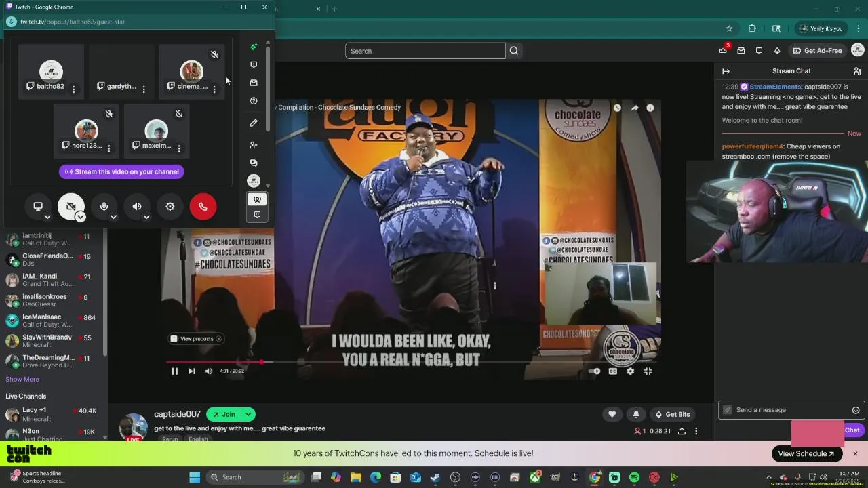
Task: Open the inbox envelope icon in Guest Star sidebar
Action: point(254,83)
